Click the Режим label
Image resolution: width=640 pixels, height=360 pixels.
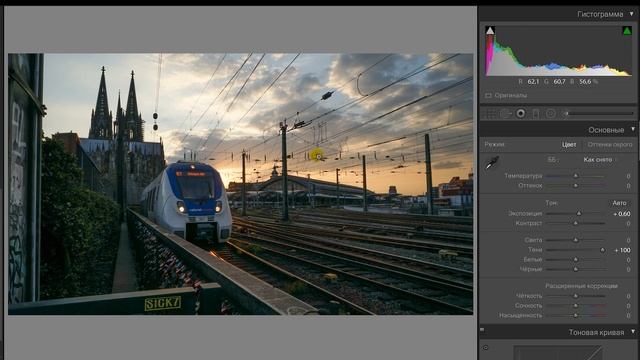(495, 144)
